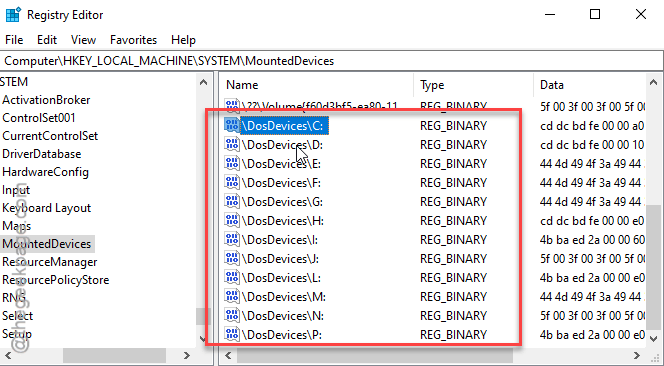Open the Help menu
Viewport: 664px width, 366px height.
click(183, 40)
